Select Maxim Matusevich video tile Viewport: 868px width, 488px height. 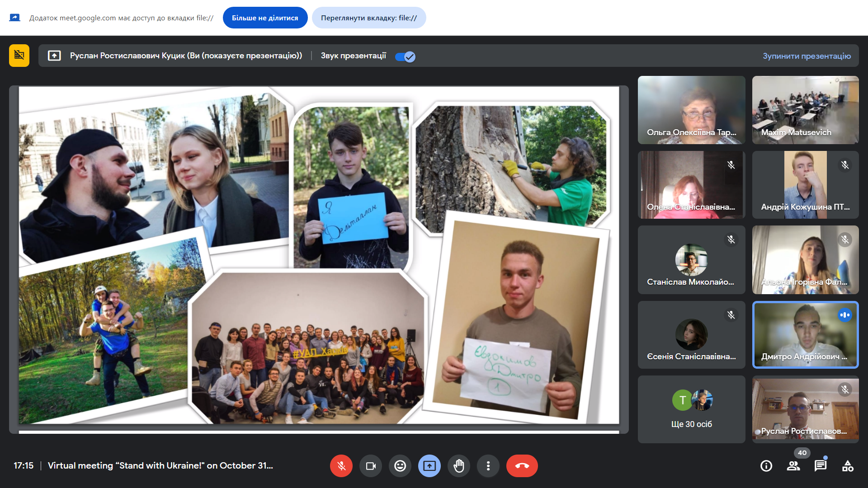[805, 110]
